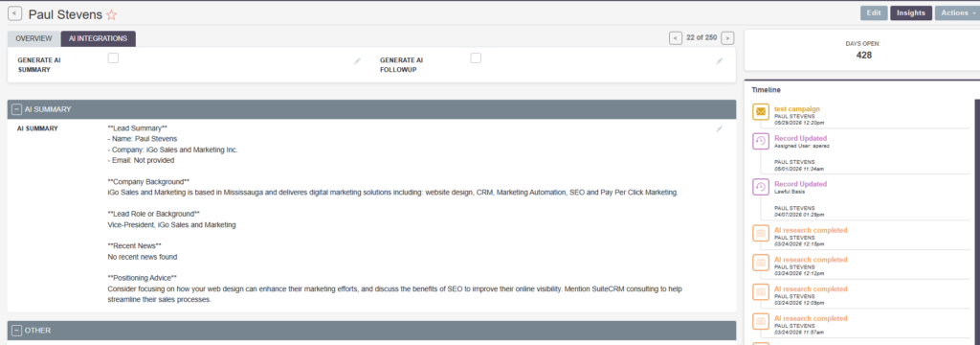The image size is (980, 345).
Task: Edit Generate AI Followup field via pencil
Action: [720, 60]
